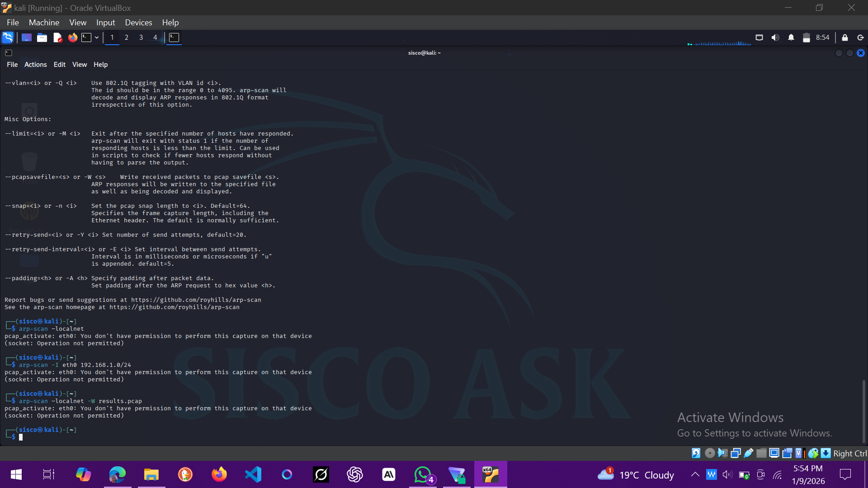
Task: Click VirtualBox hard disk status icon
Action: coord(696,453)
